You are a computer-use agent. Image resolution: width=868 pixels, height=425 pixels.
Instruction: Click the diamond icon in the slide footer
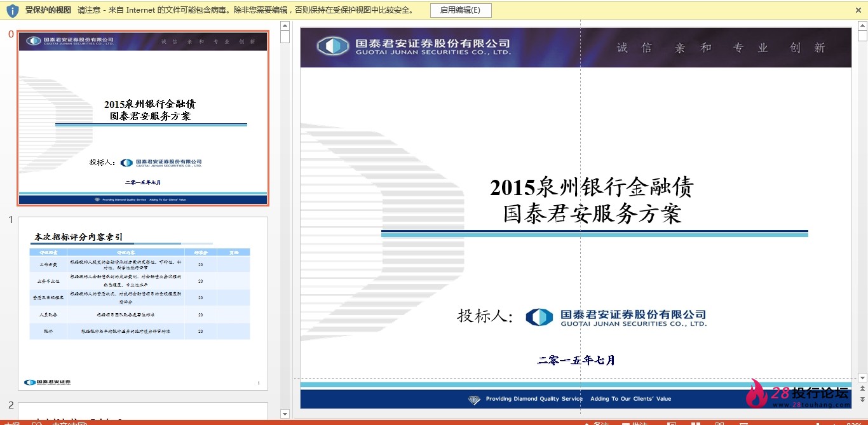coord(474,400)
